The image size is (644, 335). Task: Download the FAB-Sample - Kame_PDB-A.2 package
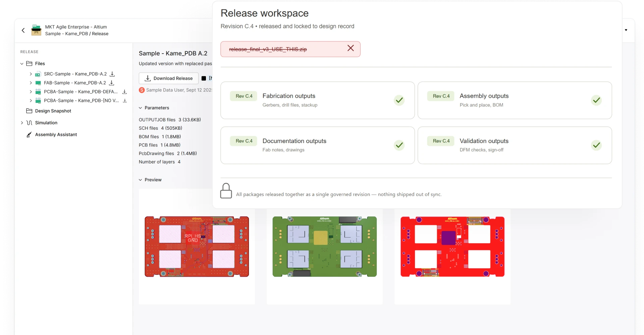coord(112,83)
